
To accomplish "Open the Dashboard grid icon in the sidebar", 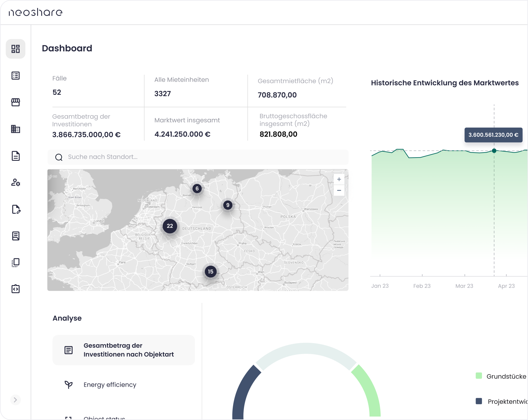I will (16, 49).
